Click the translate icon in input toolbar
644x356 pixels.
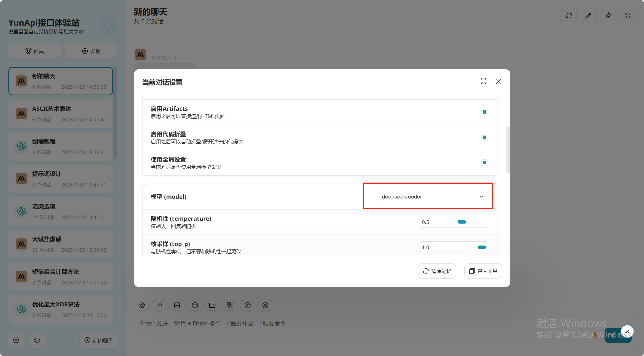tap(230, 305)
